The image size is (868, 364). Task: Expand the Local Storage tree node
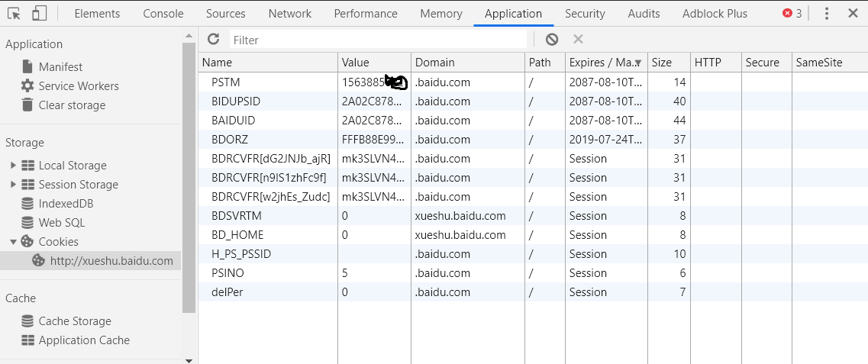pos(13,166)
